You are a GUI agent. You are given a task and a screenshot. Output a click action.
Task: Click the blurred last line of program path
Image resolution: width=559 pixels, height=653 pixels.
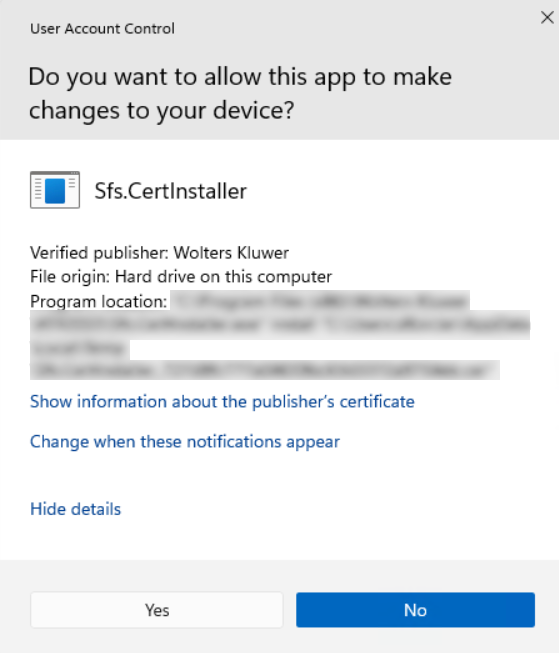[265, 370]
